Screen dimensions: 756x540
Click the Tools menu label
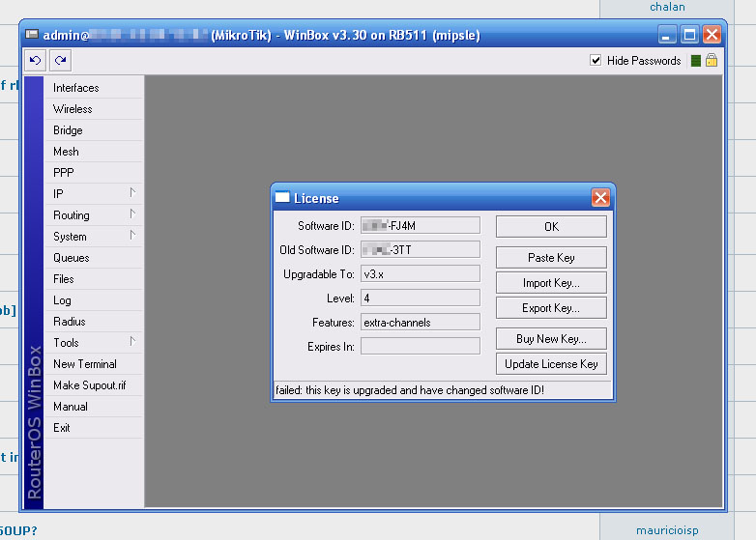66,343
